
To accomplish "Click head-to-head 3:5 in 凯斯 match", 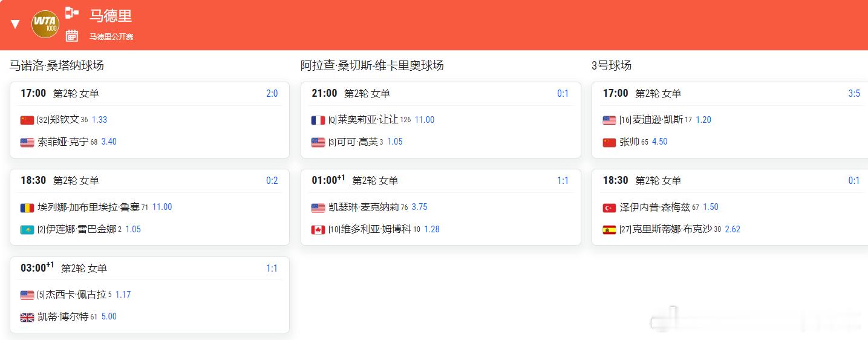I will click(x=854, y=94).
